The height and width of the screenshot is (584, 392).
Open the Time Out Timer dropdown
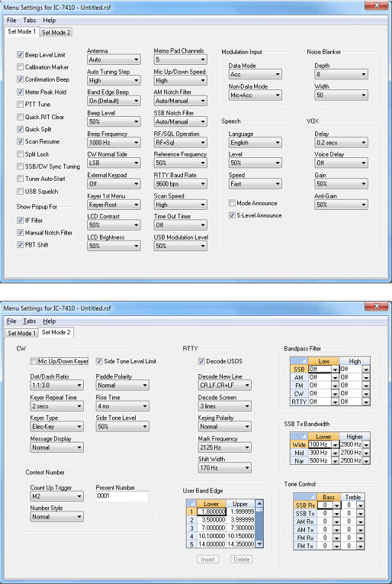pos(181,225)
